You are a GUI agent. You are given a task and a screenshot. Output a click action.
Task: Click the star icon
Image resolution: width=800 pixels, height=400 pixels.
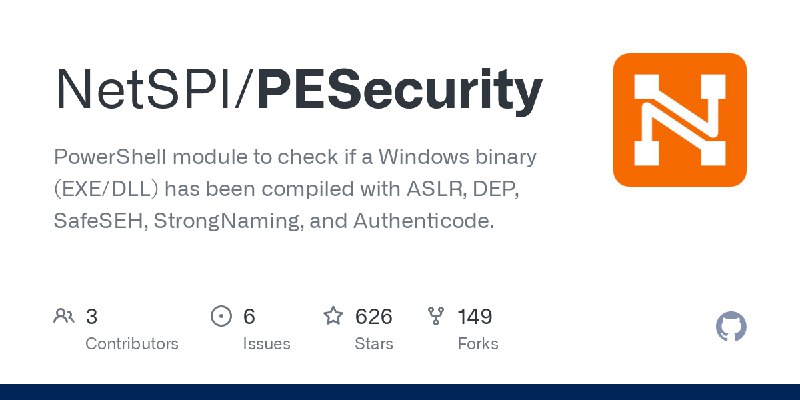tap(333, 316)
